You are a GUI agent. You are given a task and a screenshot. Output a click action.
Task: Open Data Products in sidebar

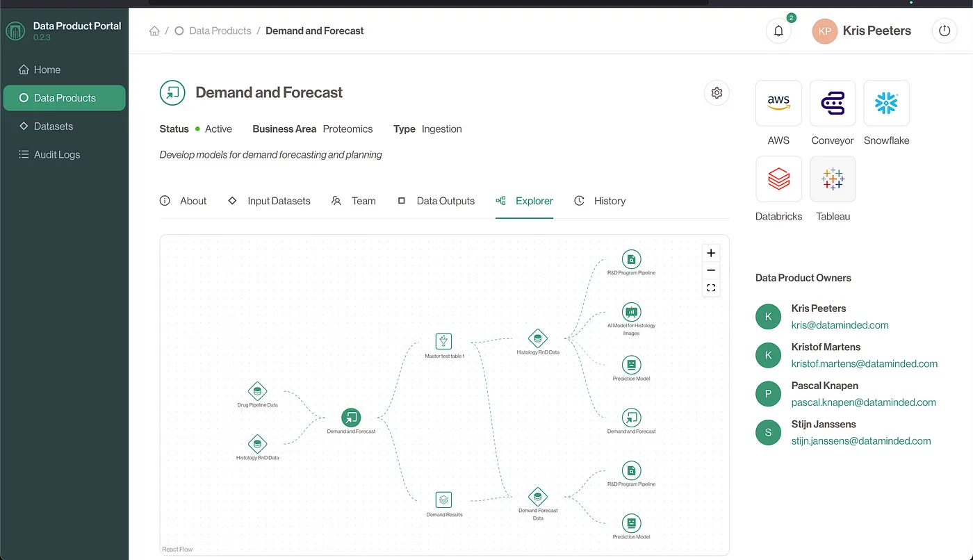click(65, 98)
